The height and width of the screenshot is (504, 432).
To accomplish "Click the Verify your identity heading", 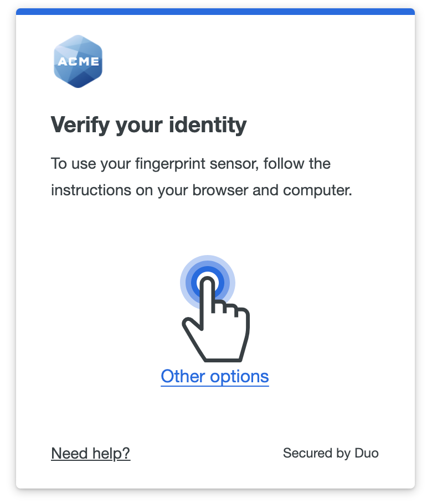I will [148, 125].
